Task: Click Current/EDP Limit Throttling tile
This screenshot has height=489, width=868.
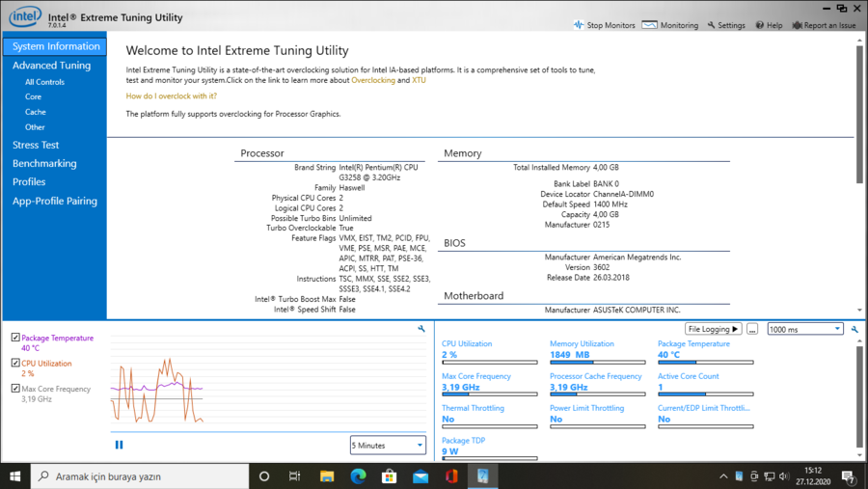Action: coord(705,417)
